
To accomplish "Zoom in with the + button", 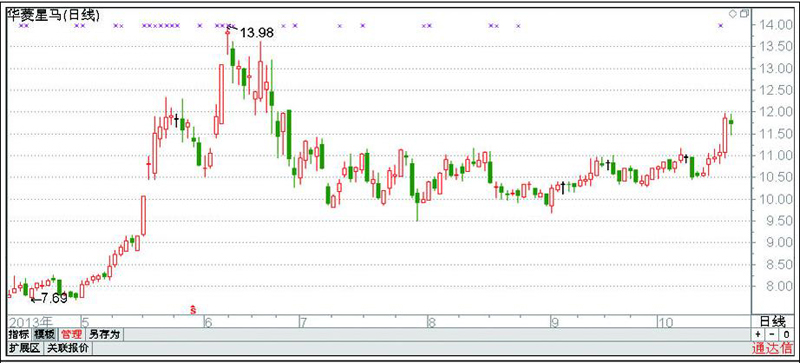I will coord(758,334).
